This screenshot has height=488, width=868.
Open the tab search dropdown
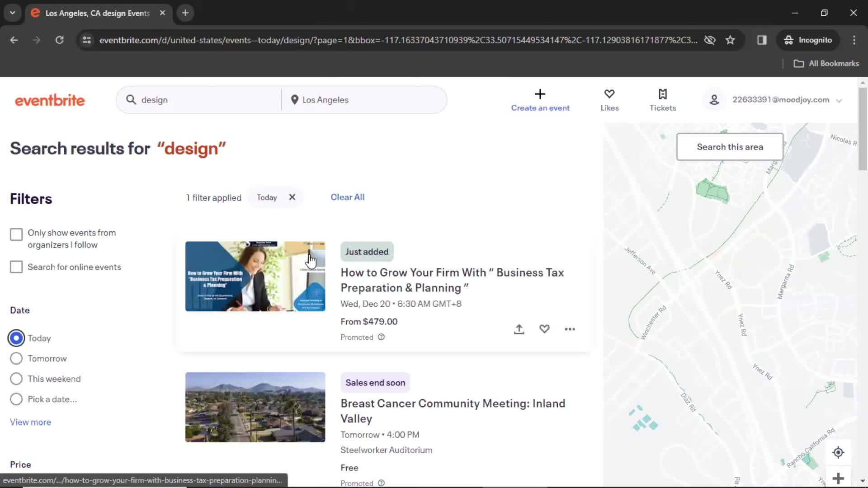tap(12, 13)
